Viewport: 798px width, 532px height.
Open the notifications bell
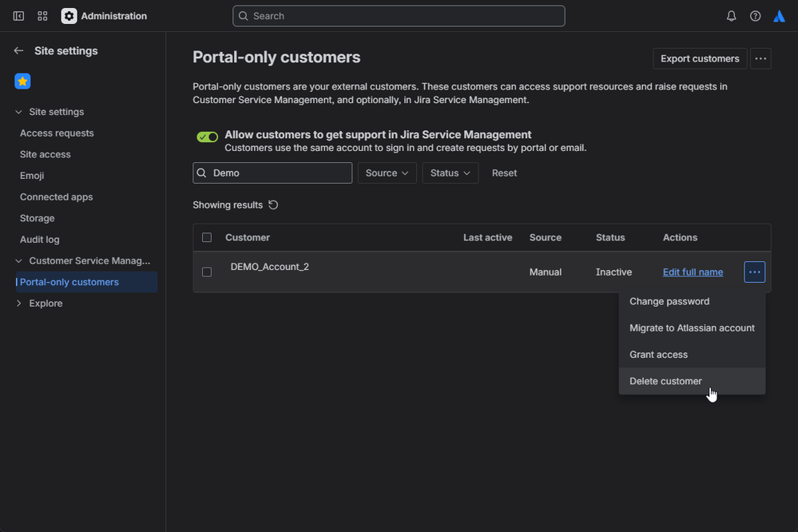(732, 16)
